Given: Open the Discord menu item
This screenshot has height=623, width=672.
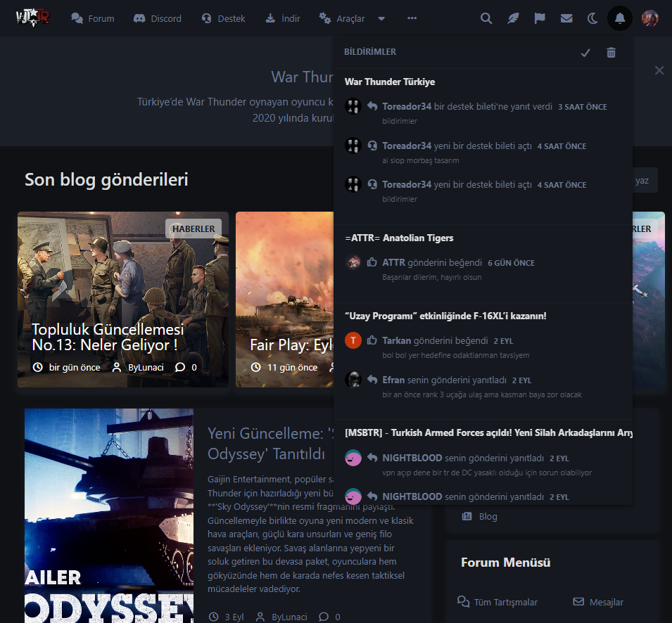Looking at the screenshot, I should 158,18.
